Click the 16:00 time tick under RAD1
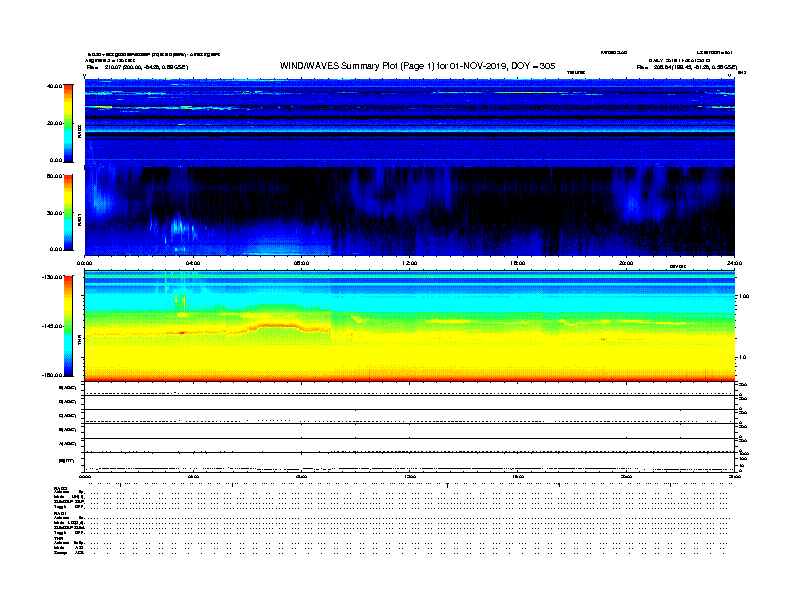The width and height of the screenshot is (792, 612). [x=518, y=263]
